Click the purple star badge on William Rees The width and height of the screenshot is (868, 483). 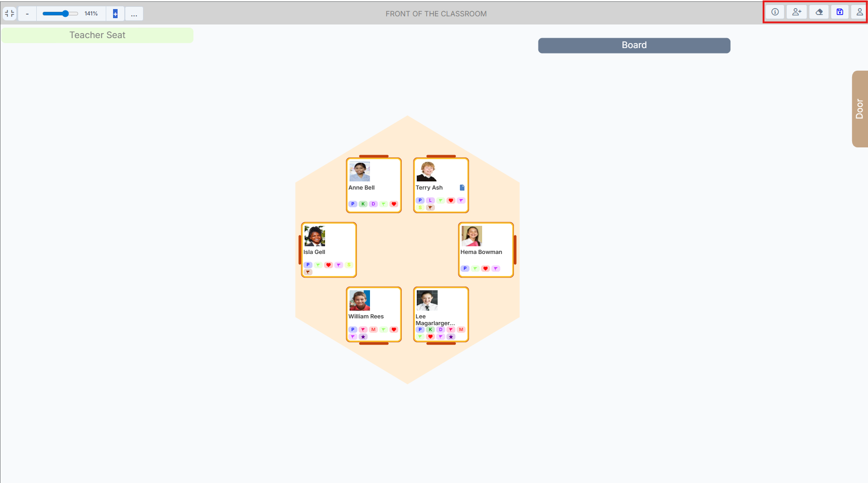point(363,337)
